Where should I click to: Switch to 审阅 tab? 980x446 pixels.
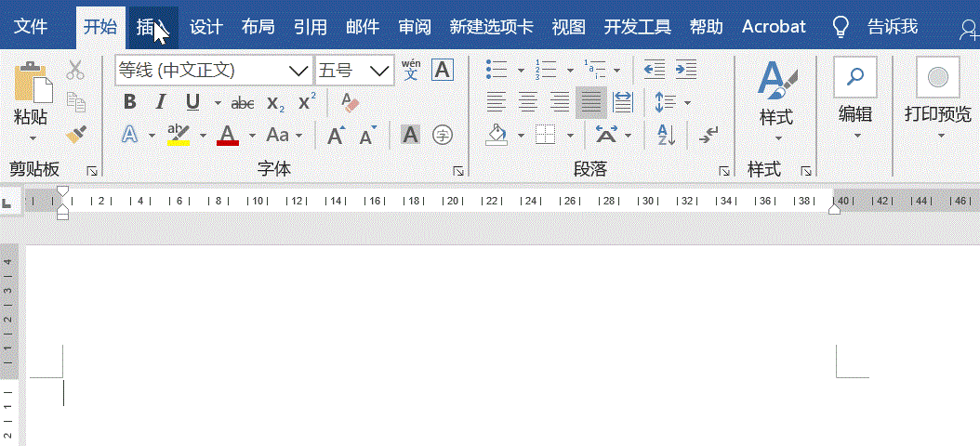[x=415, y=27]
